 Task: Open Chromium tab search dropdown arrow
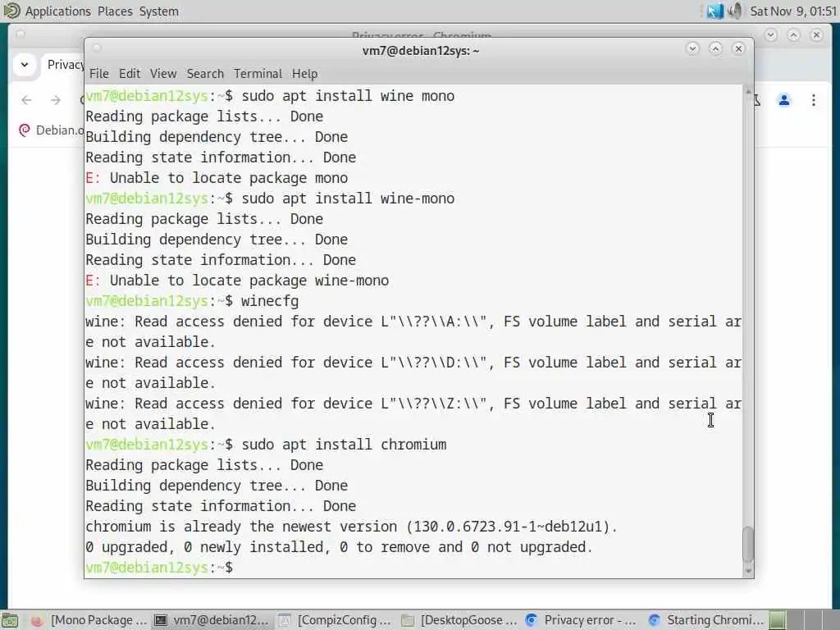[25, 65]
